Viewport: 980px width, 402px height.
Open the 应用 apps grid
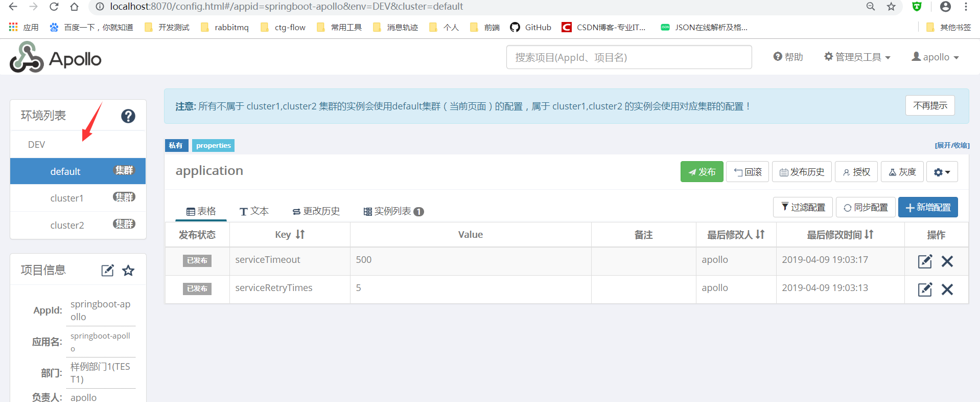click(x=24, y=27)
